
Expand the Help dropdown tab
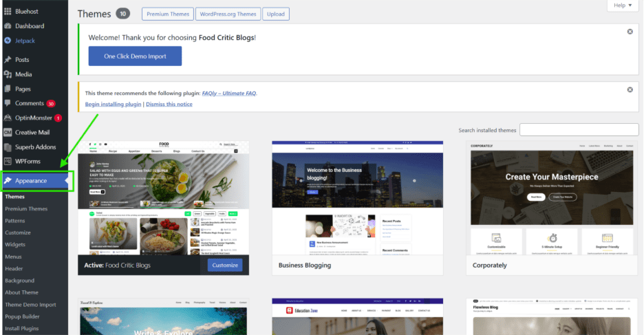click(x=623, y=6)
